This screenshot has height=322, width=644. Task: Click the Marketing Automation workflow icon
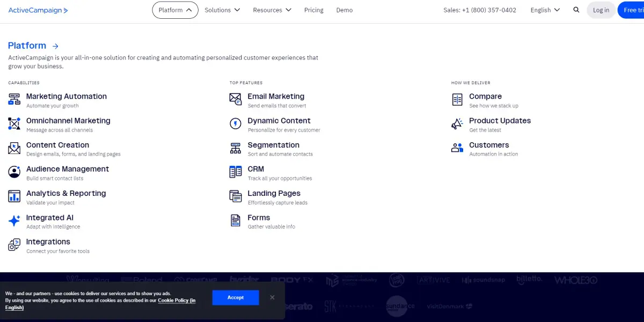[14, 99]
